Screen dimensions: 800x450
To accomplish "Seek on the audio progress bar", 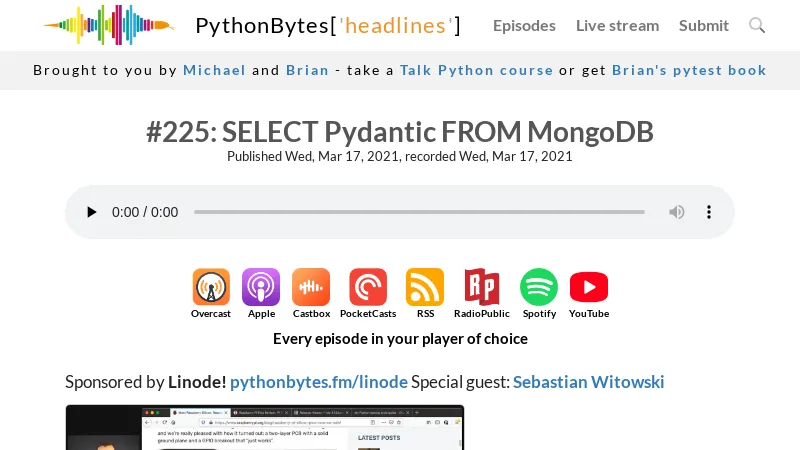I will click(x=419, y=212).
